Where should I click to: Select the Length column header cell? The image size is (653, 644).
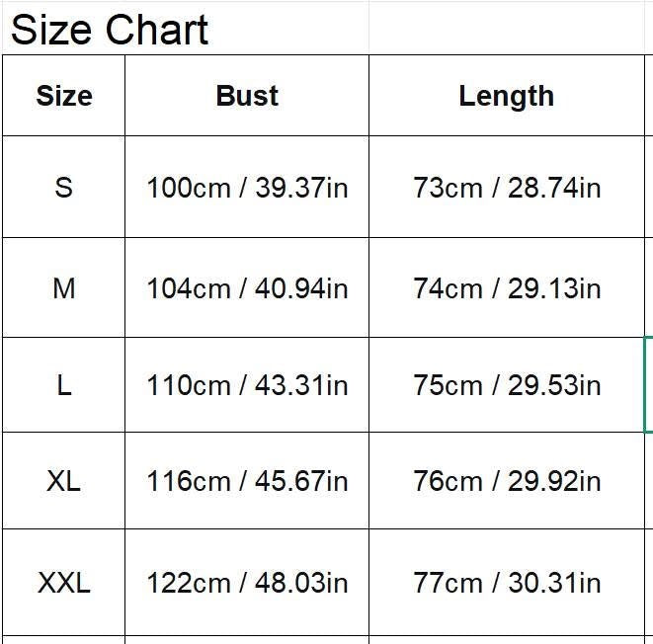pos(506,96)
